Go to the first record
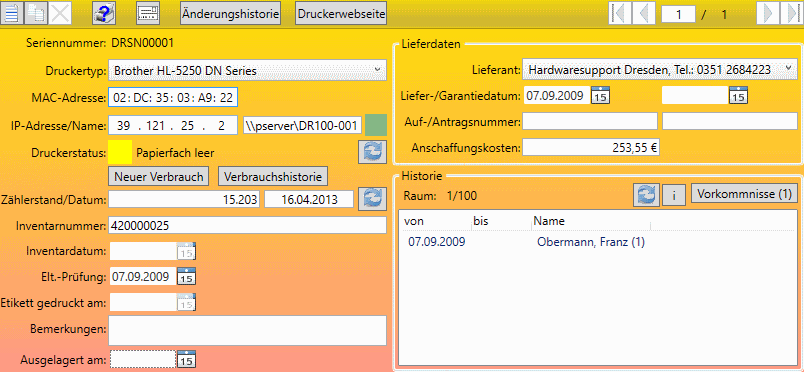The width and height of the screenshot is (804, 372). [x=620, y=13]
